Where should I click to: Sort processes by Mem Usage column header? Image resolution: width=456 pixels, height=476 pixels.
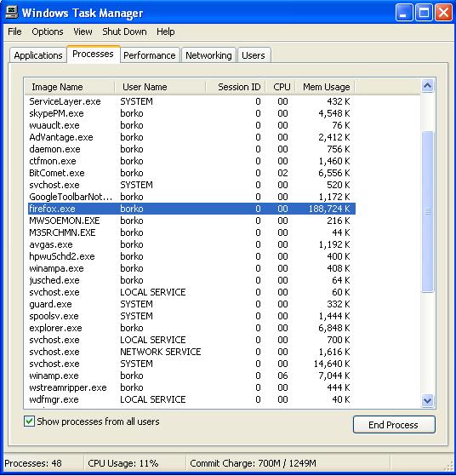pos(326,87)
